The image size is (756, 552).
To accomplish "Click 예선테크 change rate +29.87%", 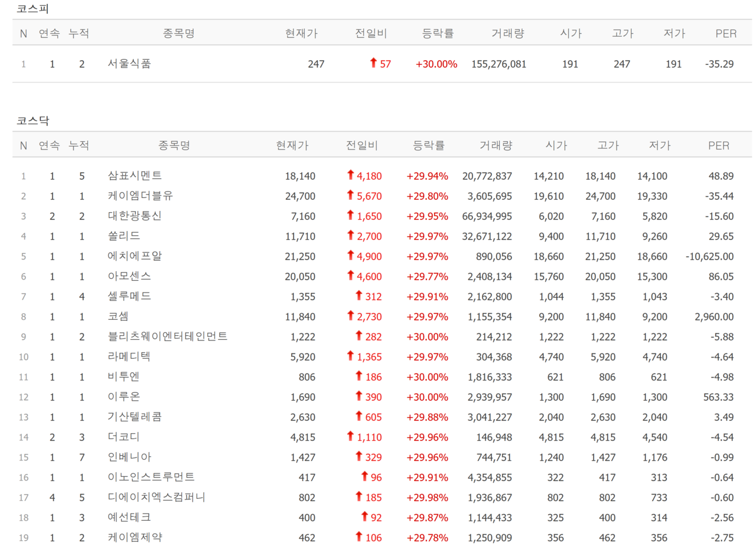I will [427, 517].
